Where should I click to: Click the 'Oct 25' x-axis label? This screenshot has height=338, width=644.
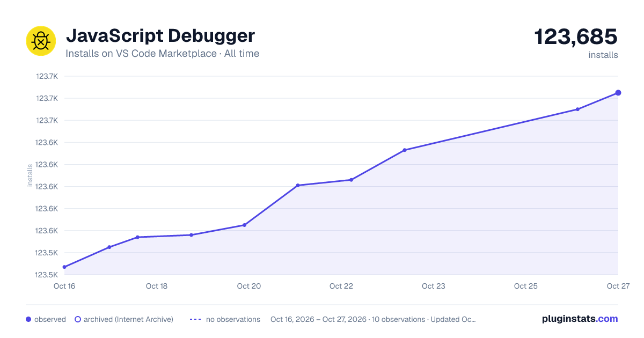tap(526, 286)
